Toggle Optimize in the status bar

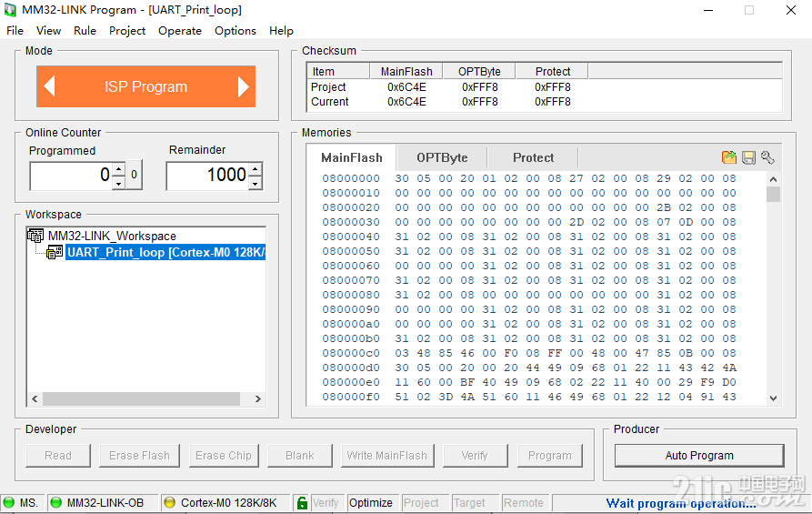(371, 502)
